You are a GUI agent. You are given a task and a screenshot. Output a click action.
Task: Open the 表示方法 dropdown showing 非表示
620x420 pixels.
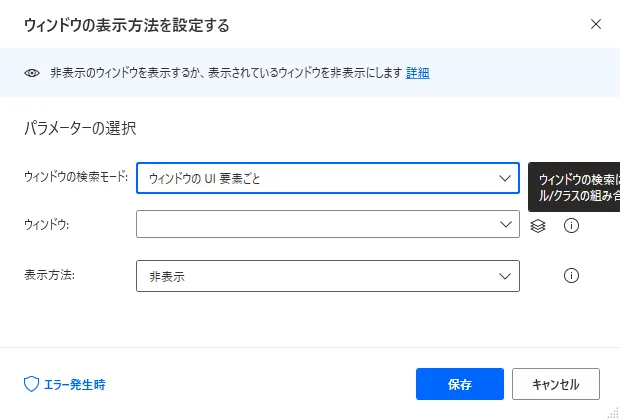point(318,275)
